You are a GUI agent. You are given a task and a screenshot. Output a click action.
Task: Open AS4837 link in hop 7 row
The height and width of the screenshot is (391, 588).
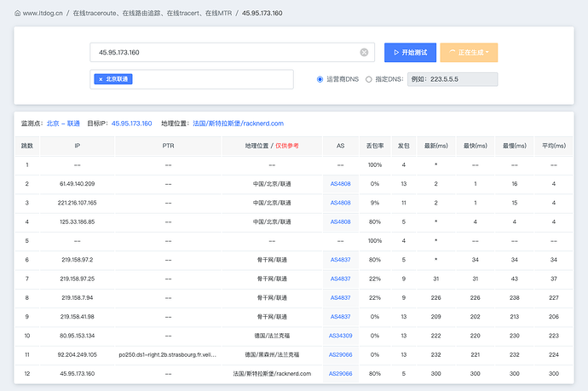[341, 279]
